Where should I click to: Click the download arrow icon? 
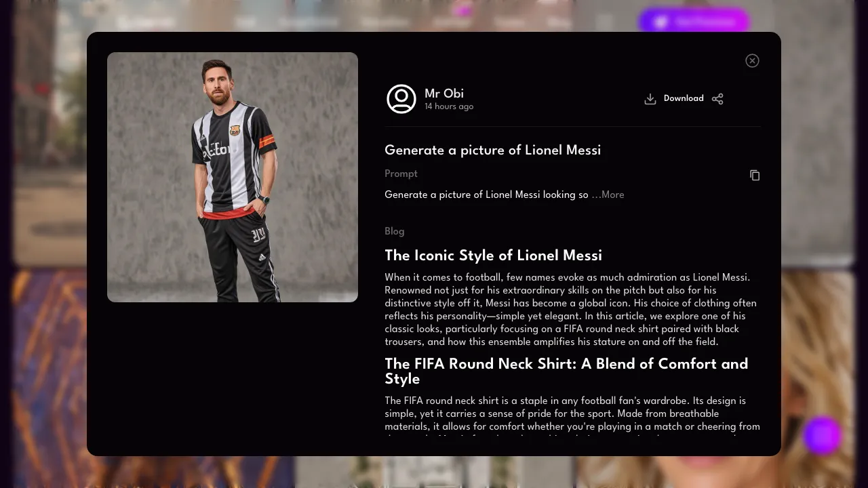pyautogui.click(x=650, y=99)
